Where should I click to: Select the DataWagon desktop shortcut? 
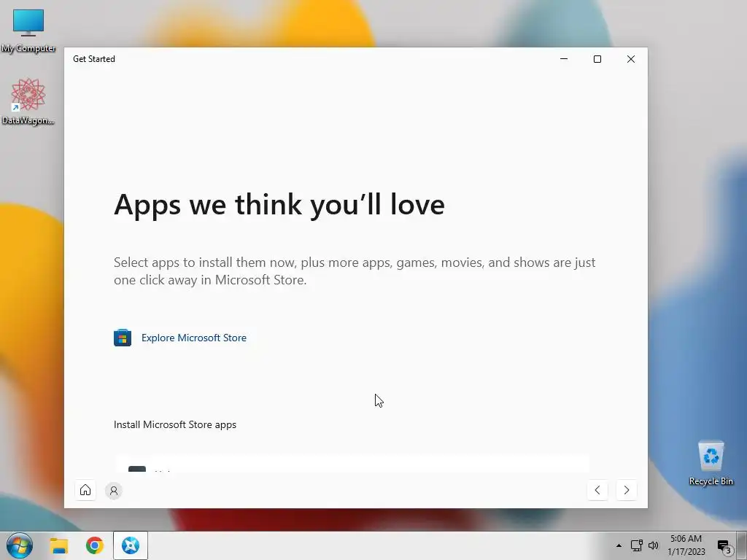coord(28,102)
